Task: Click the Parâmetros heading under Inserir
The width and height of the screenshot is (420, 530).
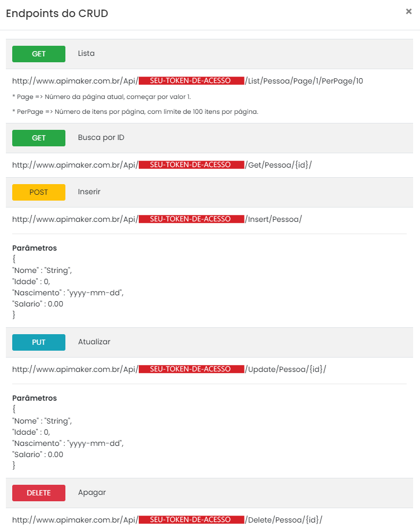Action: 35,248
